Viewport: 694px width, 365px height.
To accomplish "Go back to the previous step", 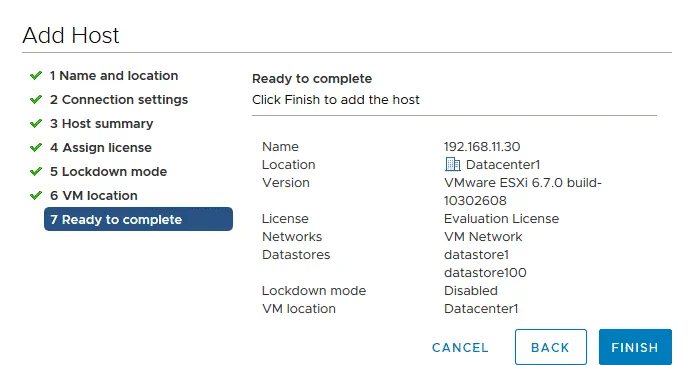I will (x=551, y=347).
